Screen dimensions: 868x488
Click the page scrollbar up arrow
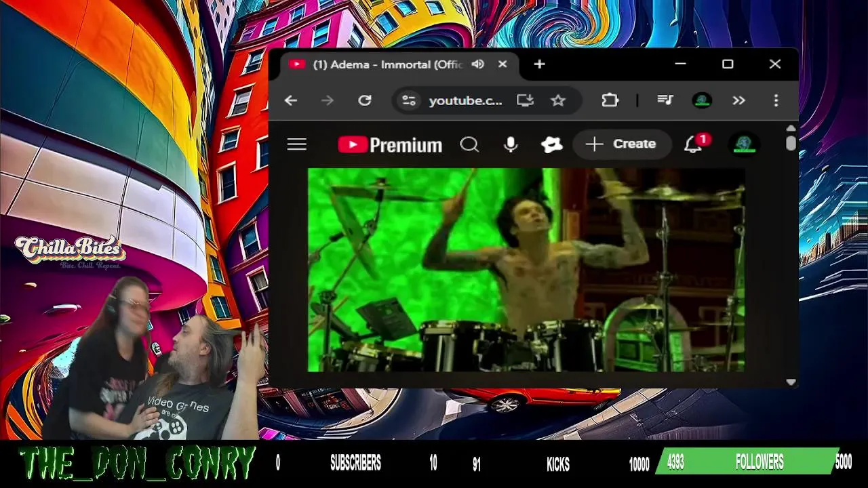791,128
